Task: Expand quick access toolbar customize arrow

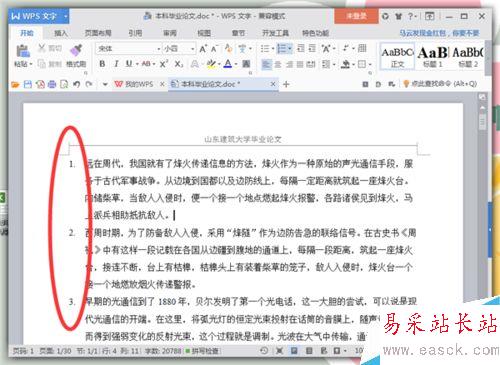Action: click(105, 84)
